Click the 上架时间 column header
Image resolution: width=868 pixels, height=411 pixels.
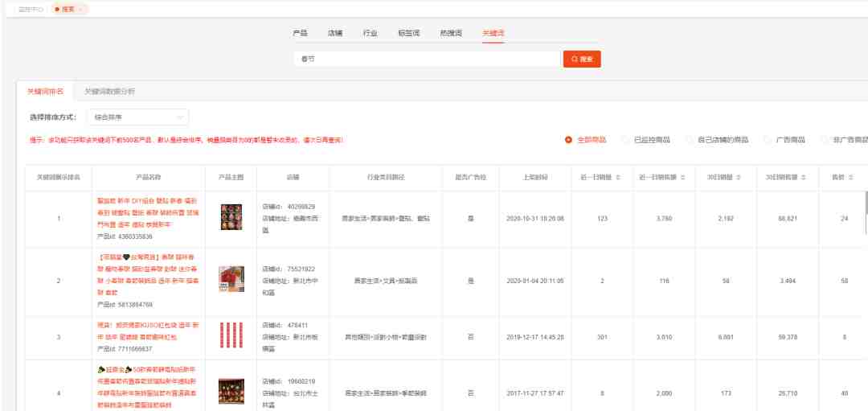click(534, 178)
